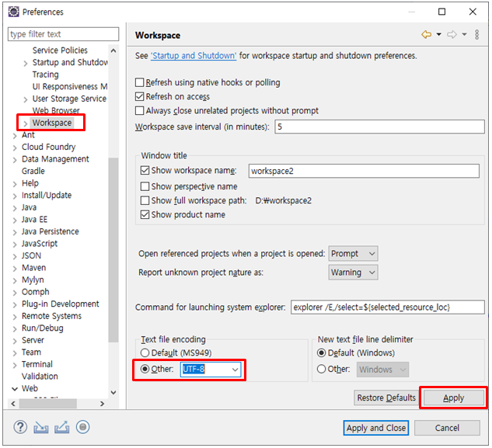Toggle Show product name checkbox
Viewport: 492px width, 448px height.
(145, 215)
